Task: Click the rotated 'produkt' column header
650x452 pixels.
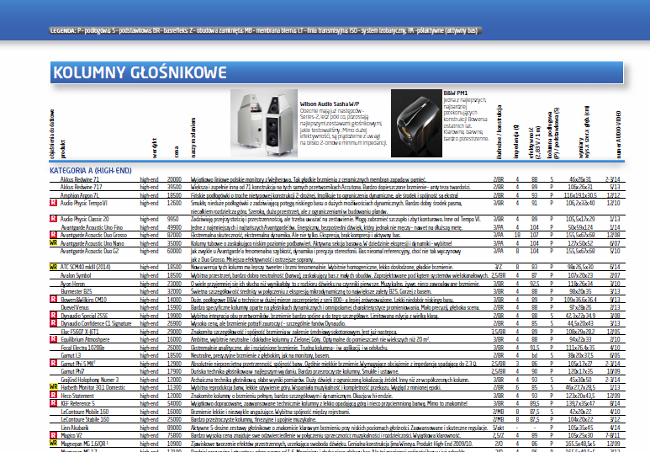Action: (x=63, y=149)
